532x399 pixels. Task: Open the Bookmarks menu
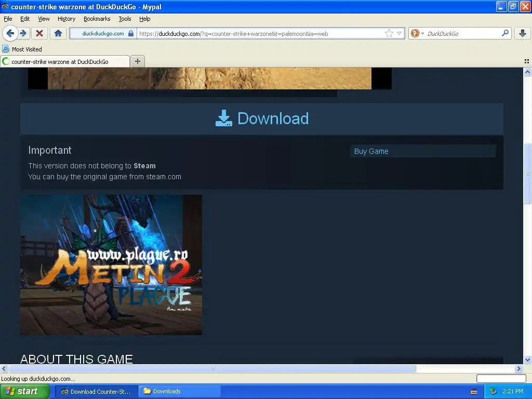[x=97, y=19]
